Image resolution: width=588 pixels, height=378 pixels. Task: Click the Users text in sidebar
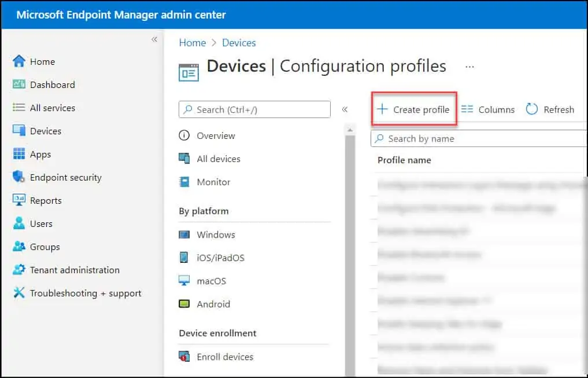pos(41,223)
